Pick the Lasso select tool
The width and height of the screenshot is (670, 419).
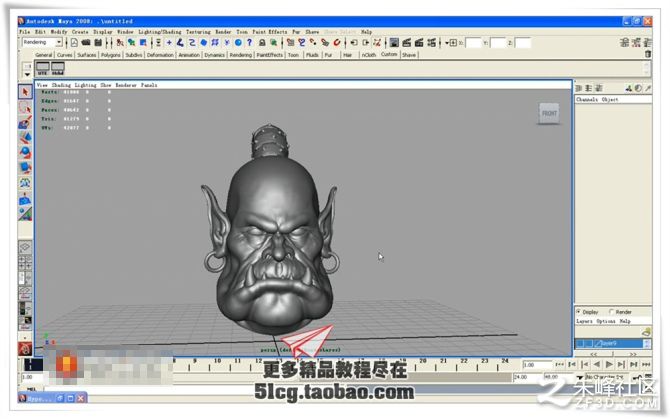(x=25, y=107)
